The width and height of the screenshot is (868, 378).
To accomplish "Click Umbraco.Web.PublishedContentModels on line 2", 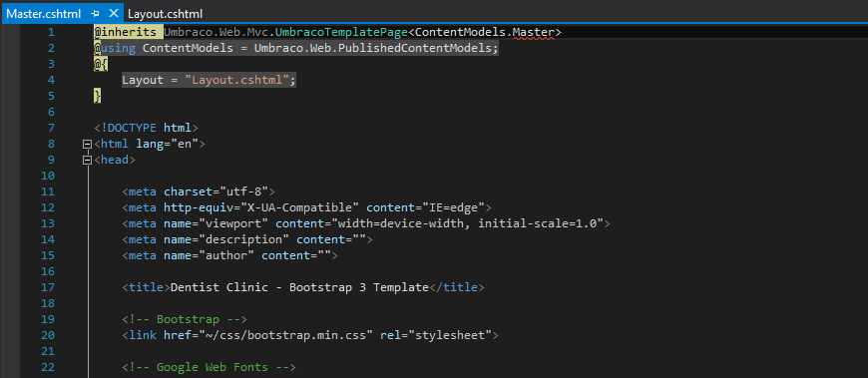I will (x=372, y=48).
